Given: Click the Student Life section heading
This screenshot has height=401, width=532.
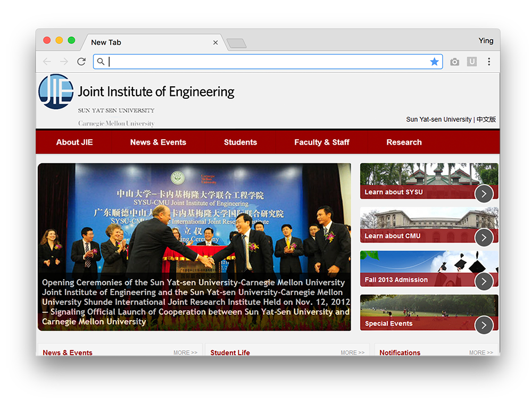Looking at the screenshot, I should tap(230, 353).
